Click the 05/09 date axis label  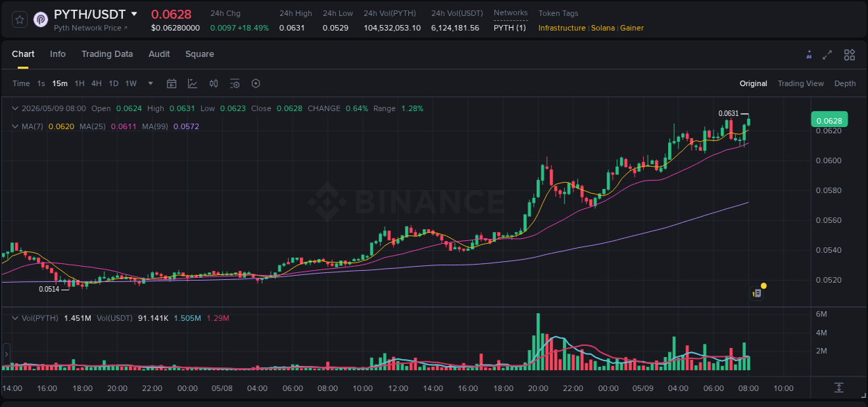pos(643,388)
